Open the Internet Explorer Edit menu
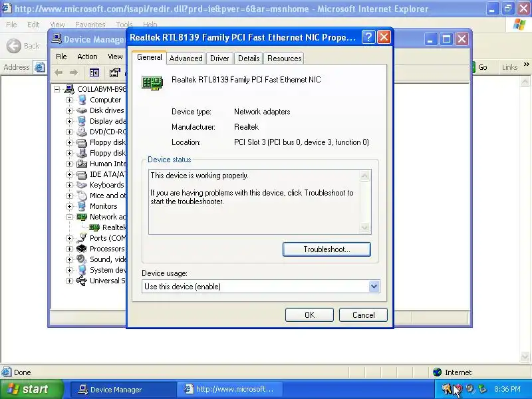Image resolution: width=532 pixels, height=399 pixels. [x=33, y=25]
